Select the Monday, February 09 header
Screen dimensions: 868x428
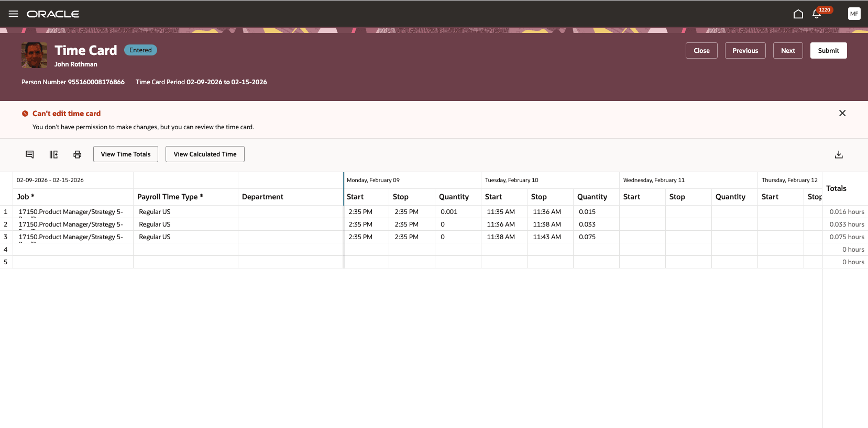(412, 180)
